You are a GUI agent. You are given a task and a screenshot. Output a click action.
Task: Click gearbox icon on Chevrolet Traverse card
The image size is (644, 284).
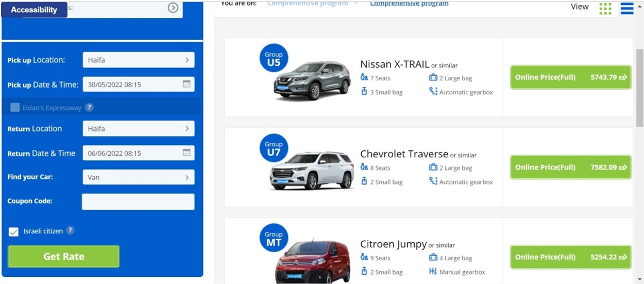[433, 181]
